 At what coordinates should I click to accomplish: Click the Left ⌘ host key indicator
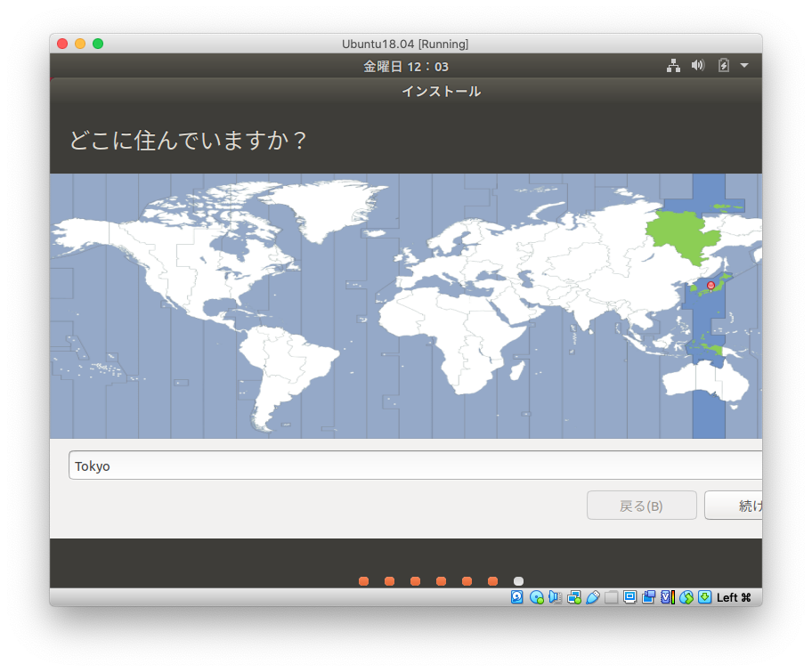[734, 597]
